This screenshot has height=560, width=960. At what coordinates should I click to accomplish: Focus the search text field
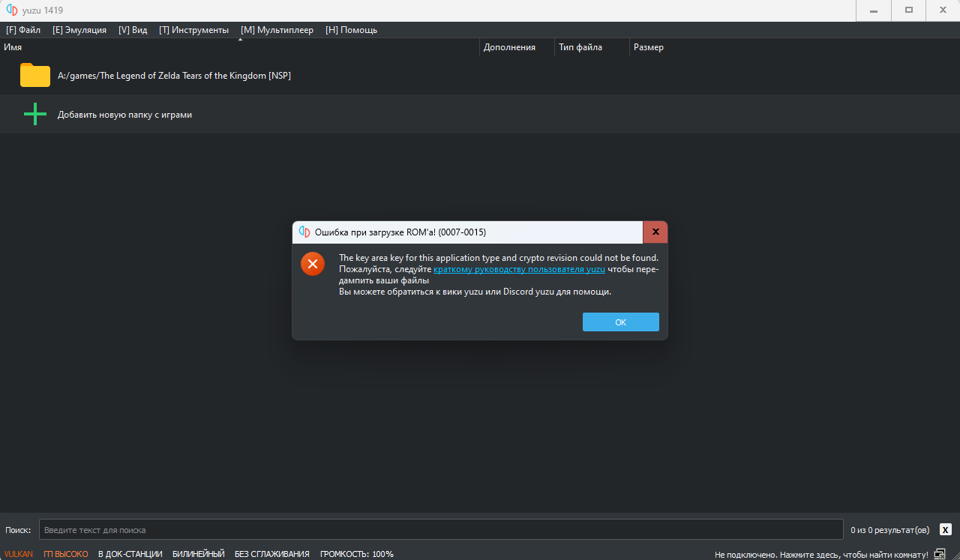coord(441,529)
